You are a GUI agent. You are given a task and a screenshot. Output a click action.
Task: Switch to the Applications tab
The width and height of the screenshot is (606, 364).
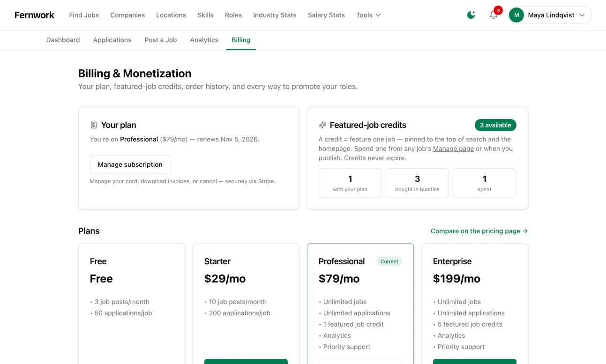pyautogui.click(x=112, y=40)
